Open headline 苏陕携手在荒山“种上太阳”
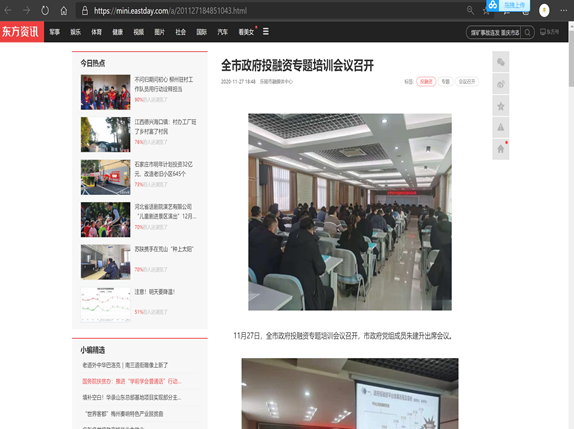 point(164,249)
